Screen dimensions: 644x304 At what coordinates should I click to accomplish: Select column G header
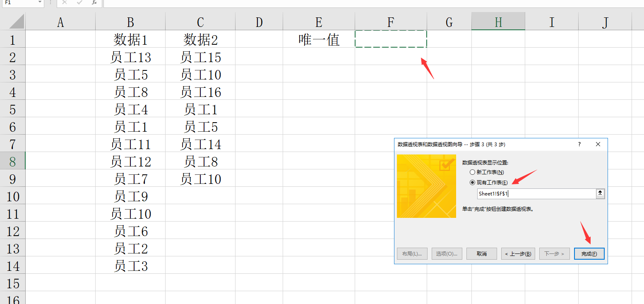(x=449, y=22)
